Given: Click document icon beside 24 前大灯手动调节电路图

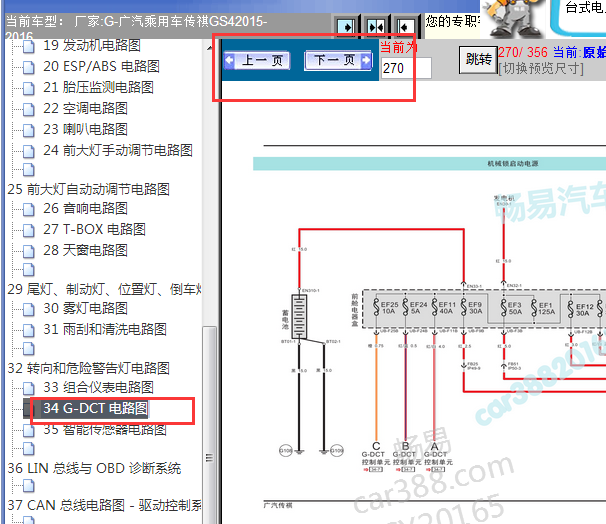Looking at the screenshot, I should 28,151.
